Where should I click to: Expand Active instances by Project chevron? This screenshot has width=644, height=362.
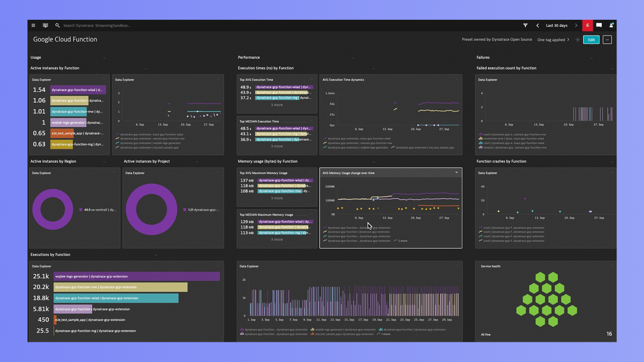pyautogui.click(x=197, y=162)
